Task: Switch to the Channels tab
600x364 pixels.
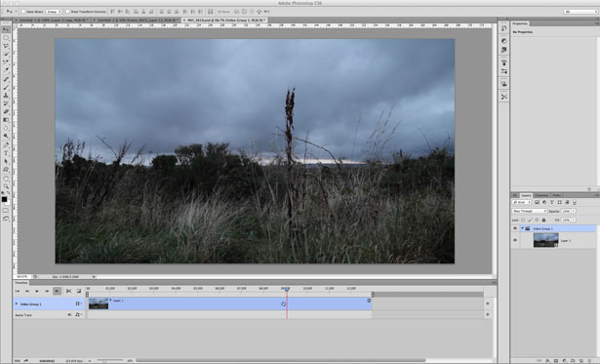Action: coord(541,195)
